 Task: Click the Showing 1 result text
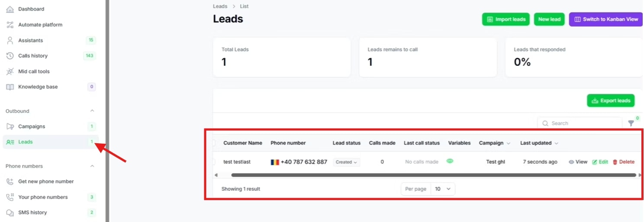pos(241,189)
